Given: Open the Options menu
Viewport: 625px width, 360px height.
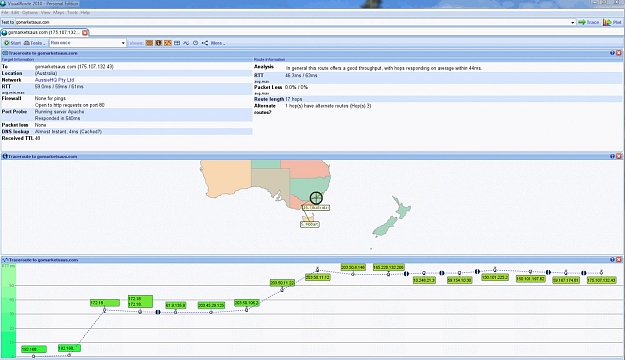Looking at the screenshot, I should [x=29, y=13].
